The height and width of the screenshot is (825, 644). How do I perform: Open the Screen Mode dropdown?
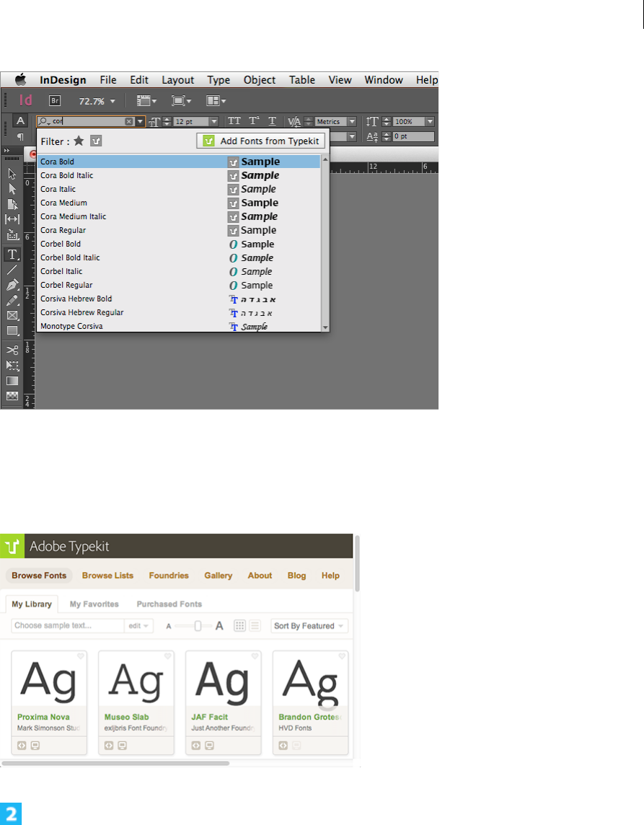pyautogui.click(x=181, y=100)
